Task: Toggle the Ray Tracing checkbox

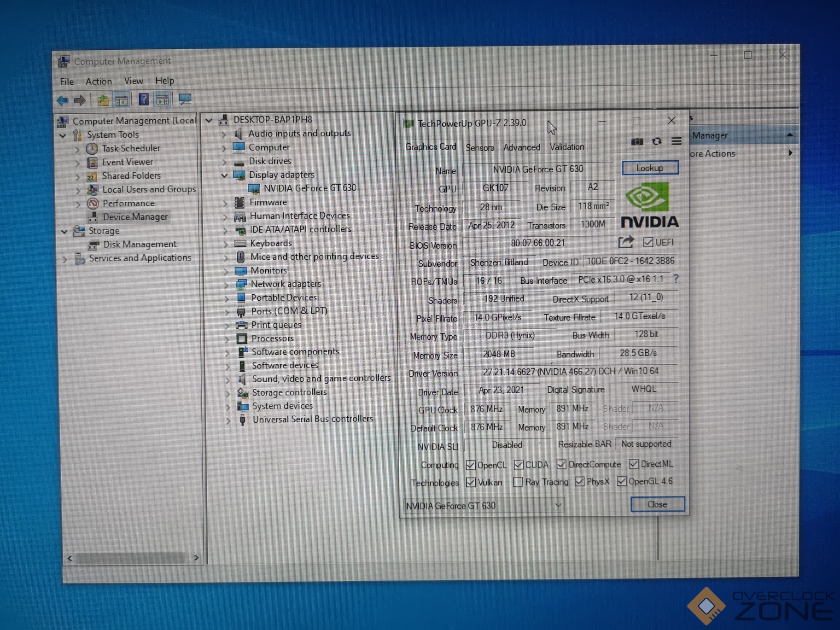Action: [x=518, y=482]
